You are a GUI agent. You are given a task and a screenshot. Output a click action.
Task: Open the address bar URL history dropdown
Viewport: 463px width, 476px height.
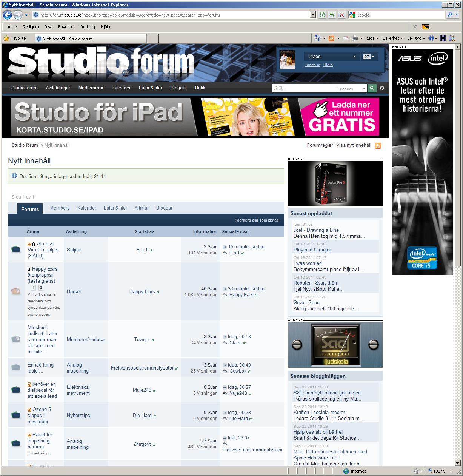click(312, 15)
